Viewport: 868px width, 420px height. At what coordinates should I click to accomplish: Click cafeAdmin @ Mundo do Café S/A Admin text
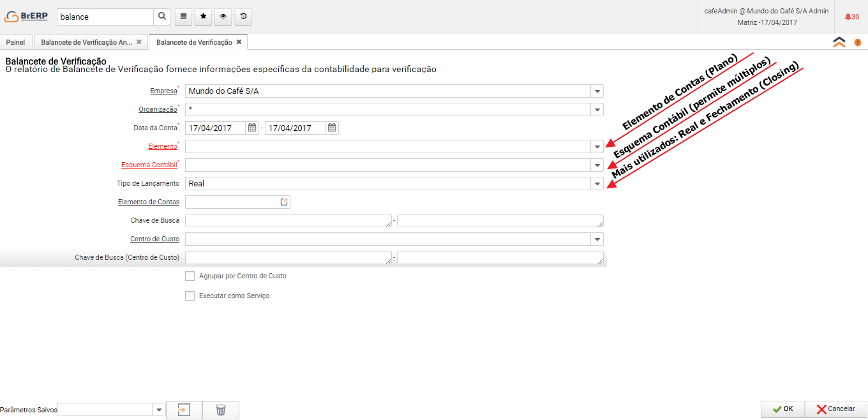pyautogui.click(x=766, y=11)
